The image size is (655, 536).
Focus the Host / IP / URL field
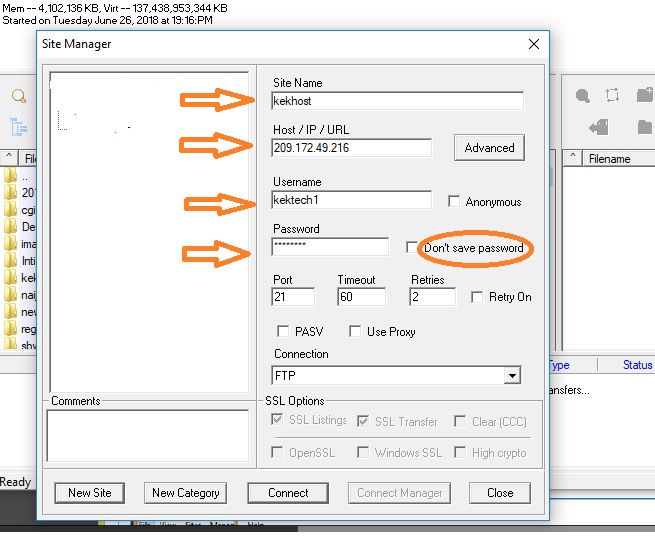click(351, 148)
